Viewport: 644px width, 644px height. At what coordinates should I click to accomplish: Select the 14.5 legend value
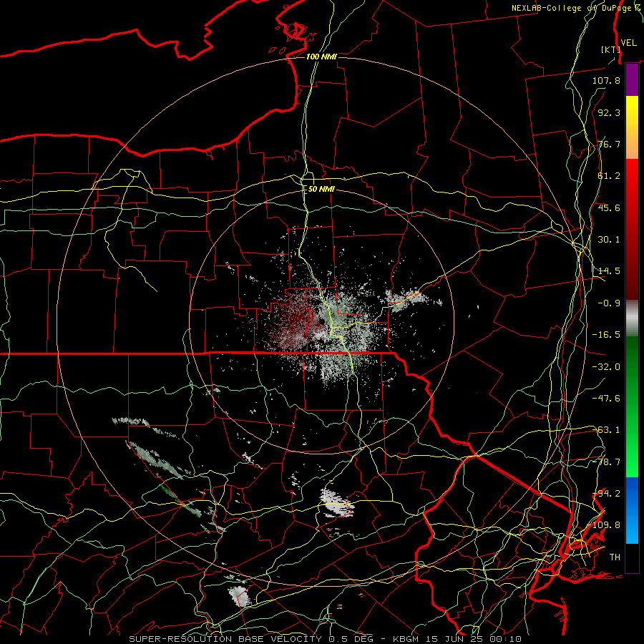click(609, 271)
